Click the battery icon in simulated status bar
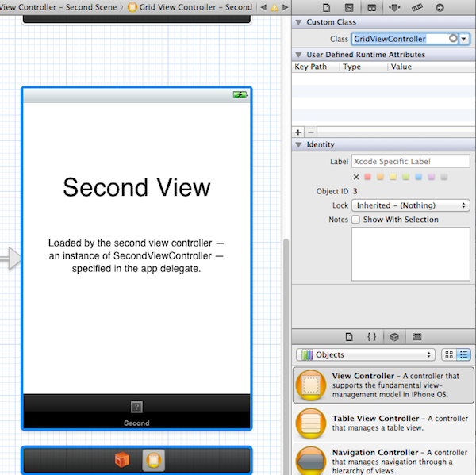The width and height of the screenshot is (476, 475). [240, 94]
